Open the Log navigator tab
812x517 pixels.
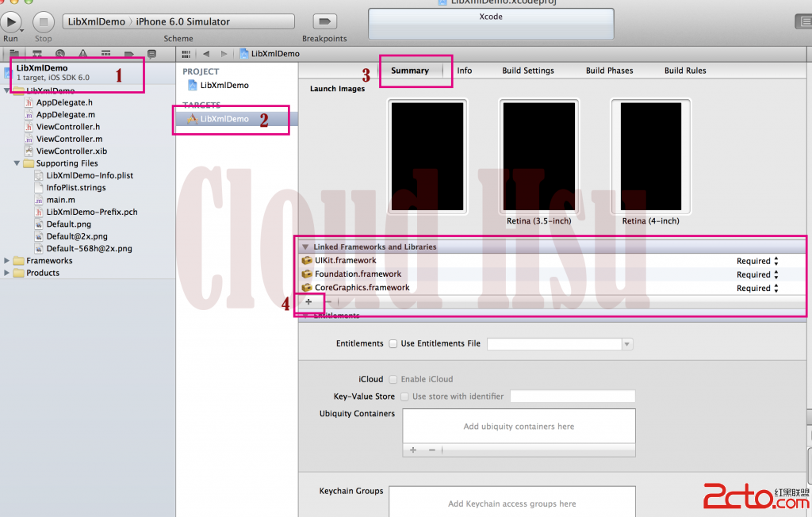click(x=151, y=53)
